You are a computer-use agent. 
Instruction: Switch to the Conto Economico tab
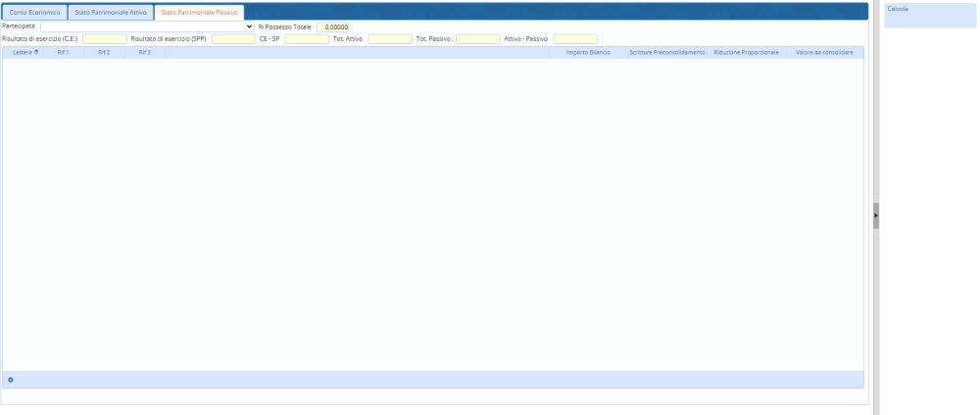coord(35,12)
